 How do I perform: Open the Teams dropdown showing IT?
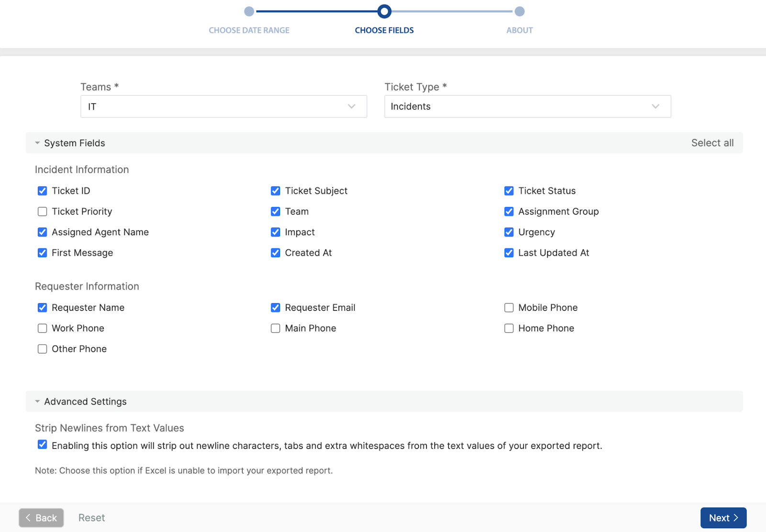[224, 106]
